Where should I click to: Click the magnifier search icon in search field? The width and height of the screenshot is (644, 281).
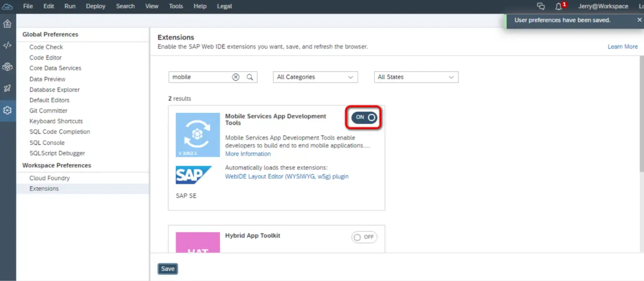250,77
